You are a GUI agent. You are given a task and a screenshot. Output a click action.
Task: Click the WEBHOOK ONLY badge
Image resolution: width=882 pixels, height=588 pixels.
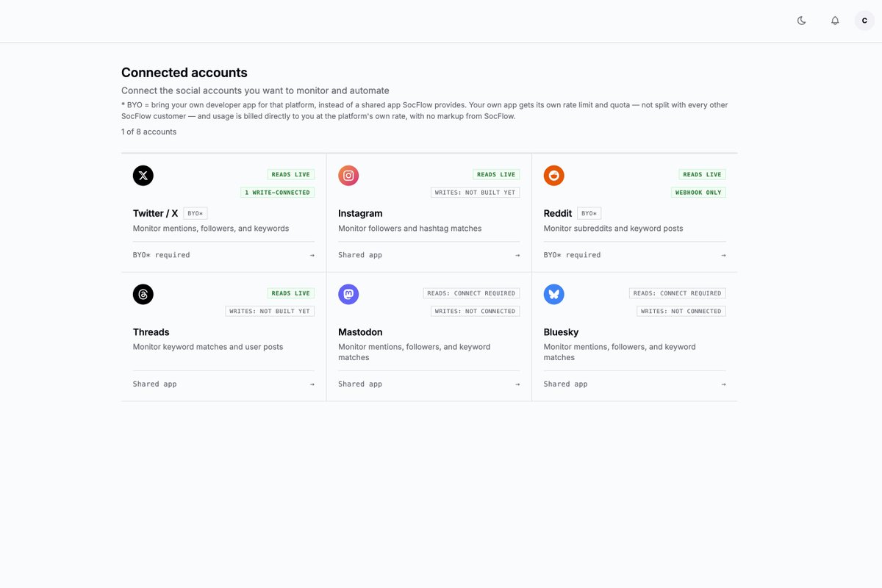pyautogui.click(x=698, y=193)
